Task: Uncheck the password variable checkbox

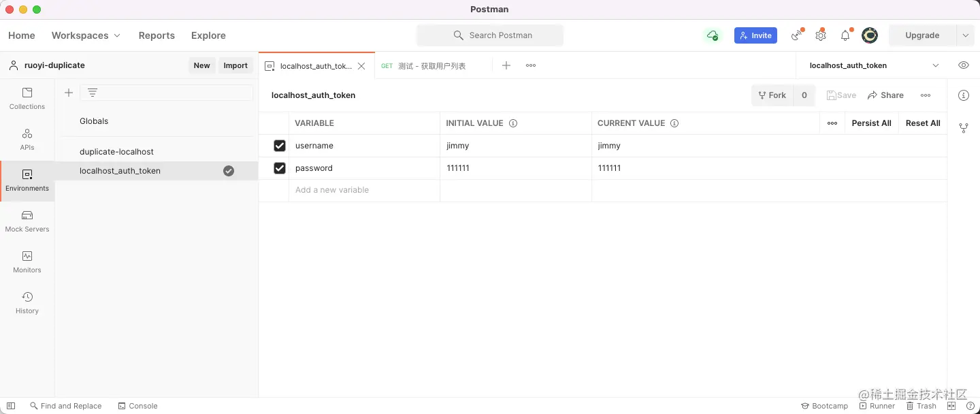Action: [280, 168]
